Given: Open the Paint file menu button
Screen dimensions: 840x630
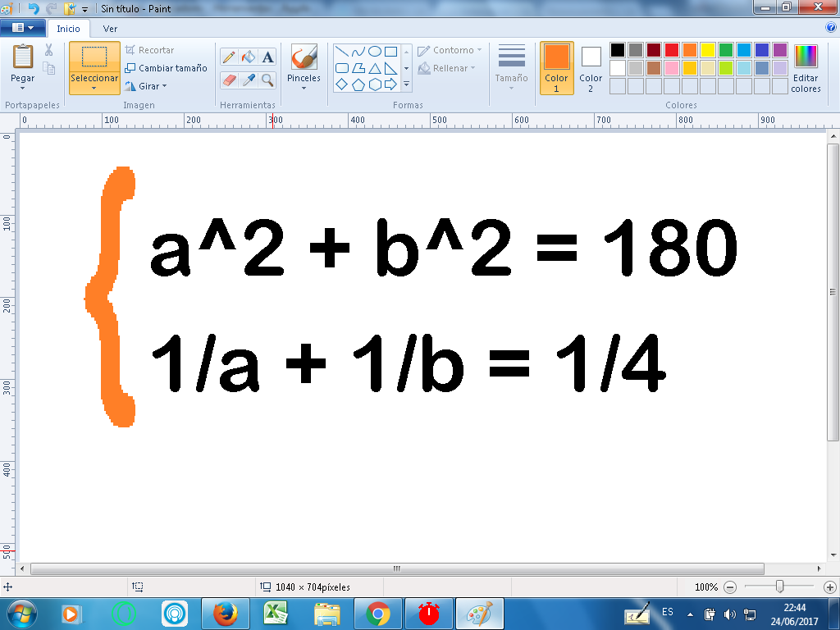Looking at the screenshot, I should [22, 28].
